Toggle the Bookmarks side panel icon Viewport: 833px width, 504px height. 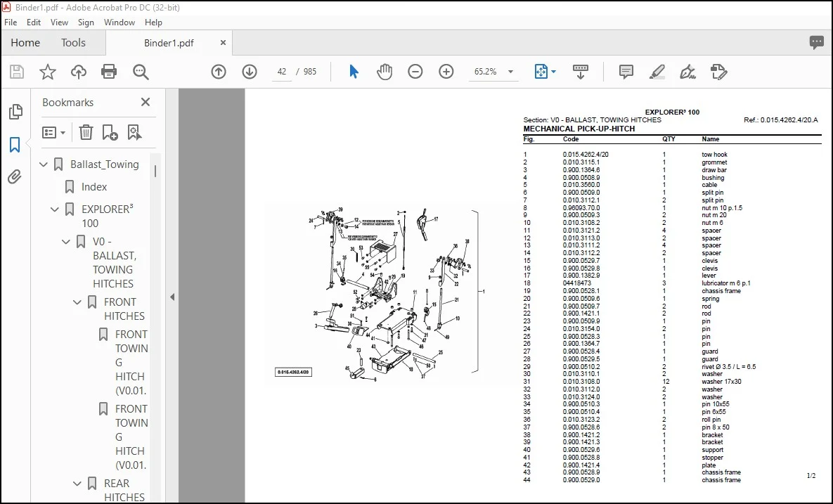tap(15, 145)
